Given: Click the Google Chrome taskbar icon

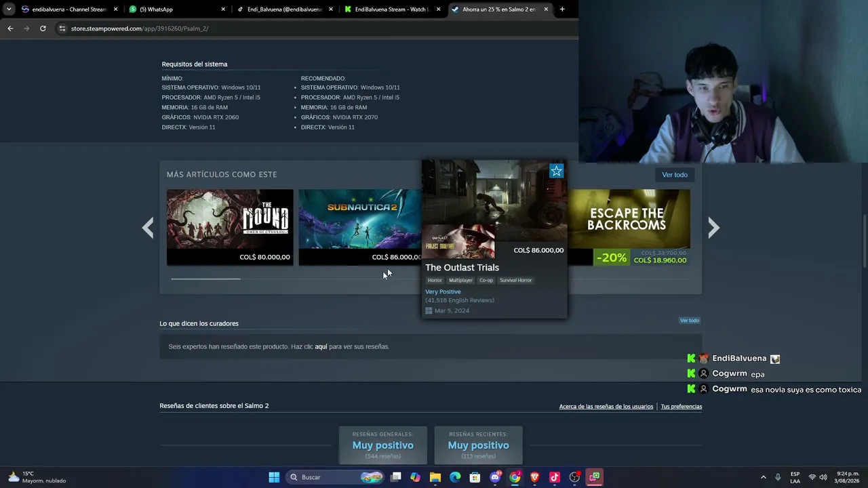Looking at the screenshot, I should pos(515,477).
